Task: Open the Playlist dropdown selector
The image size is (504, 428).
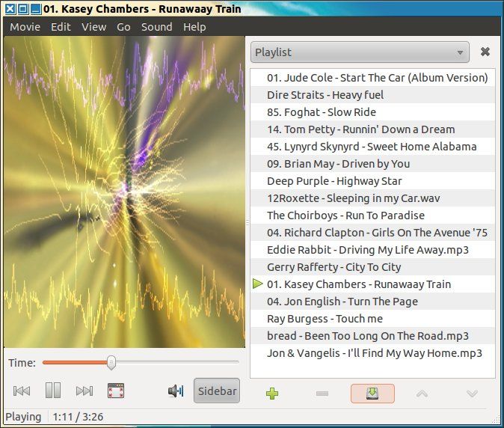Action: [x=360, y=52]
